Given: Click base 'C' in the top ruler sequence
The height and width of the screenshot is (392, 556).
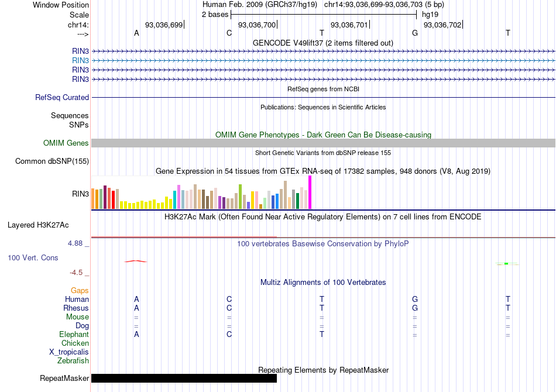Looking at the screenshot, I should (x=229, y=33).
